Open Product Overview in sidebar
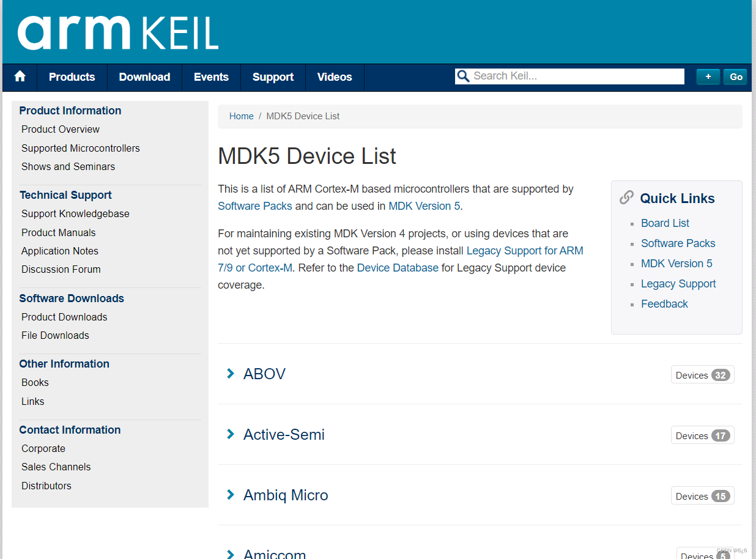Viewport: 756px width, 559px height. pyautogui.click(x=61, y=129)
